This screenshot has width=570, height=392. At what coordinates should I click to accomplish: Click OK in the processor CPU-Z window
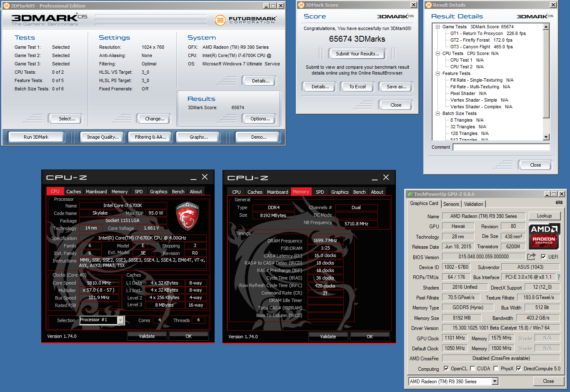tap(189, 336)
